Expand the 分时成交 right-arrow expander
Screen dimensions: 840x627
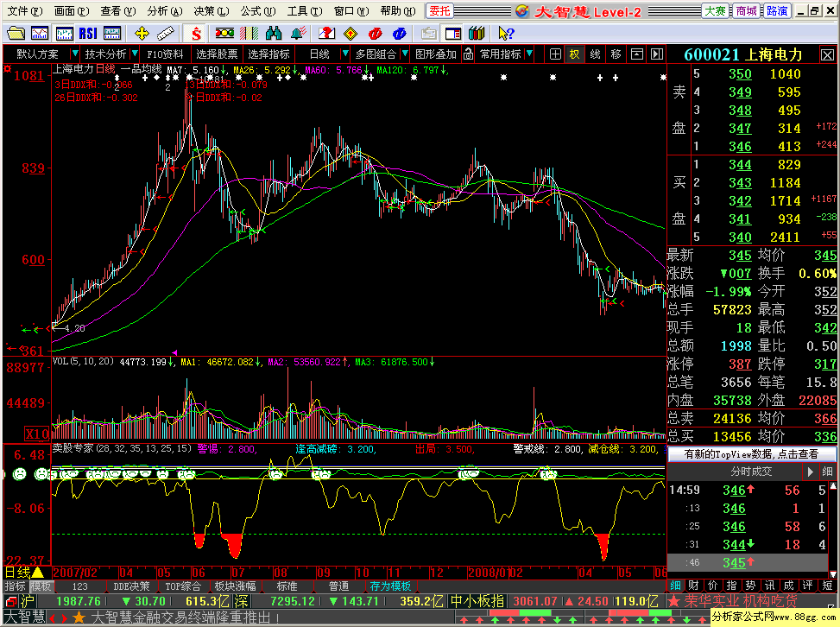pyautogui.click(x=811, y=472)
